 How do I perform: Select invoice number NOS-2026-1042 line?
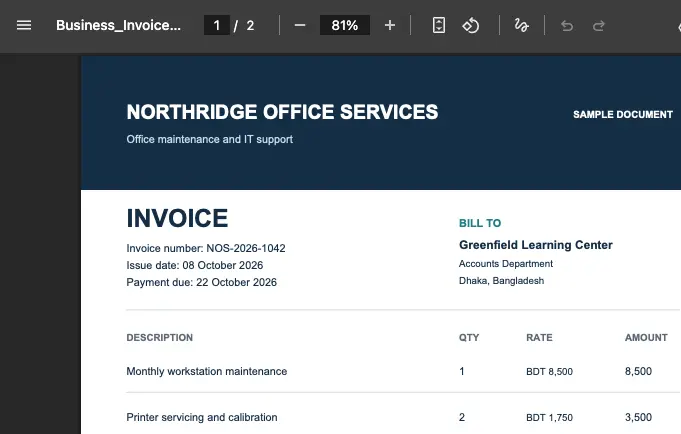(206, 248)
